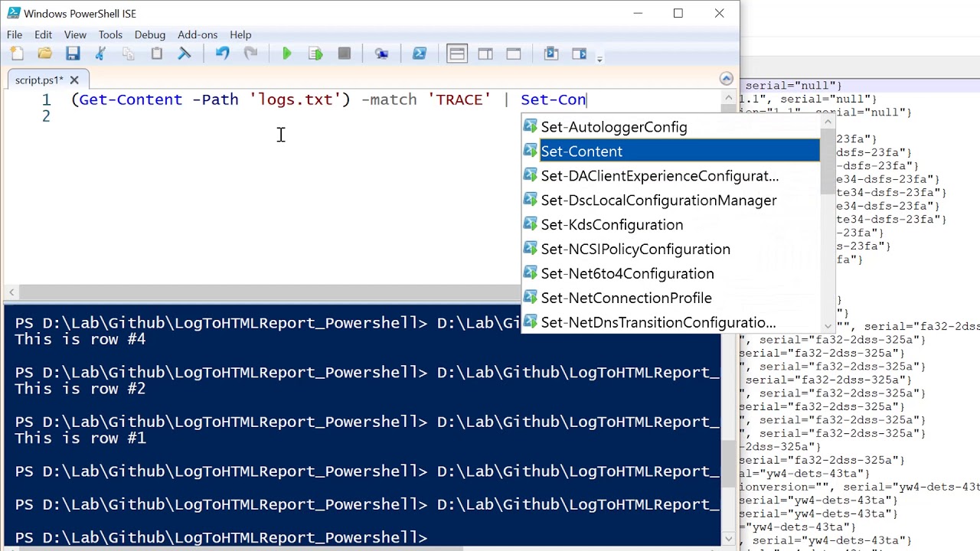The width and height of the screenshot is (980, 551).
Task: Redo the last undone edit
Action: tap(250, 54)
